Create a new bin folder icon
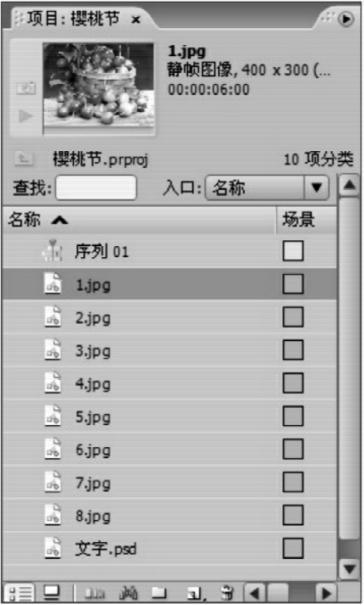 coord(159,593)
